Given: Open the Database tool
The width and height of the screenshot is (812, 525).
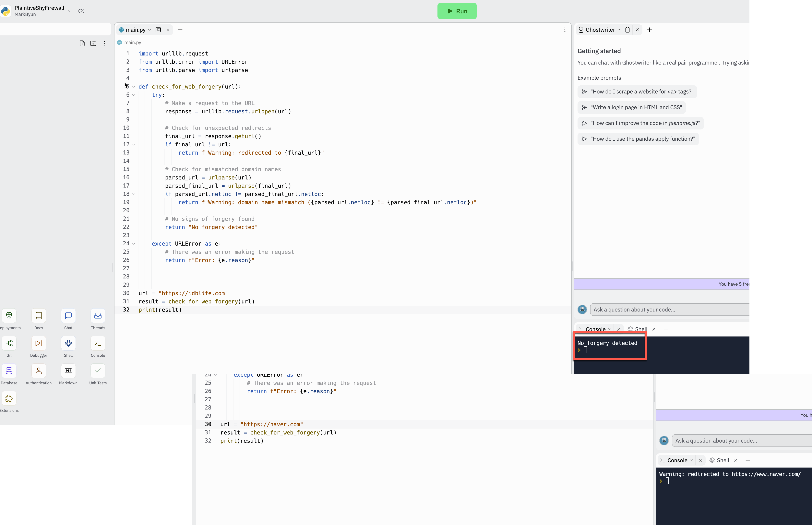Looking at the screenshot, I should pyautogui.click(x=9, y=371).
